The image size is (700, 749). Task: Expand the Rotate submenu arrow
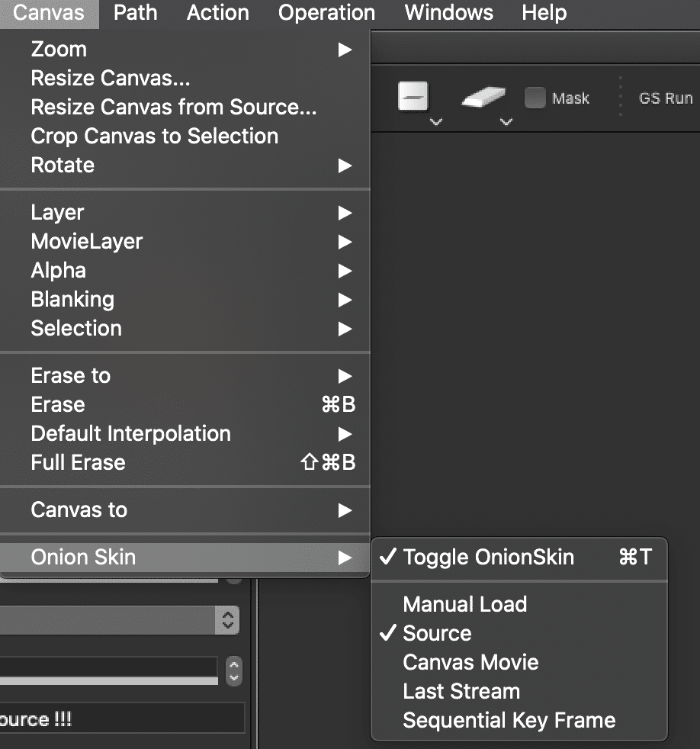coord(345,166)
